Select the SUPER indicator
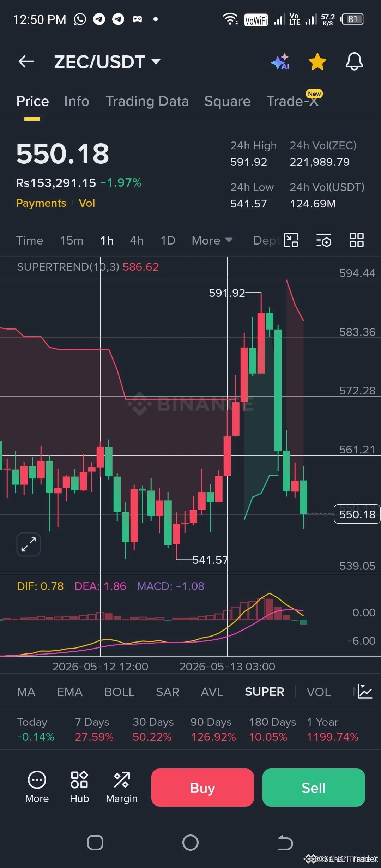381x868 pixels. point(265,692)
